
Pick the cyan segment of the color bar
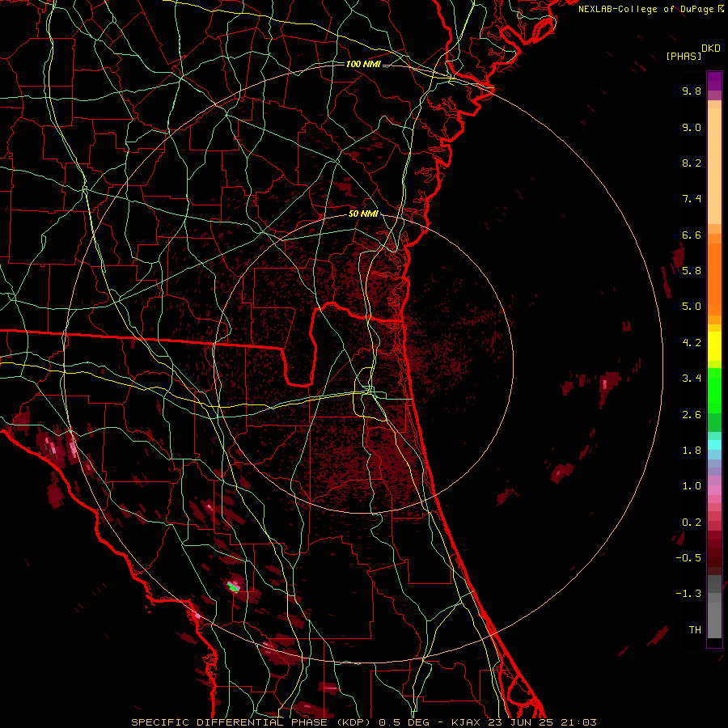(714, 444)
